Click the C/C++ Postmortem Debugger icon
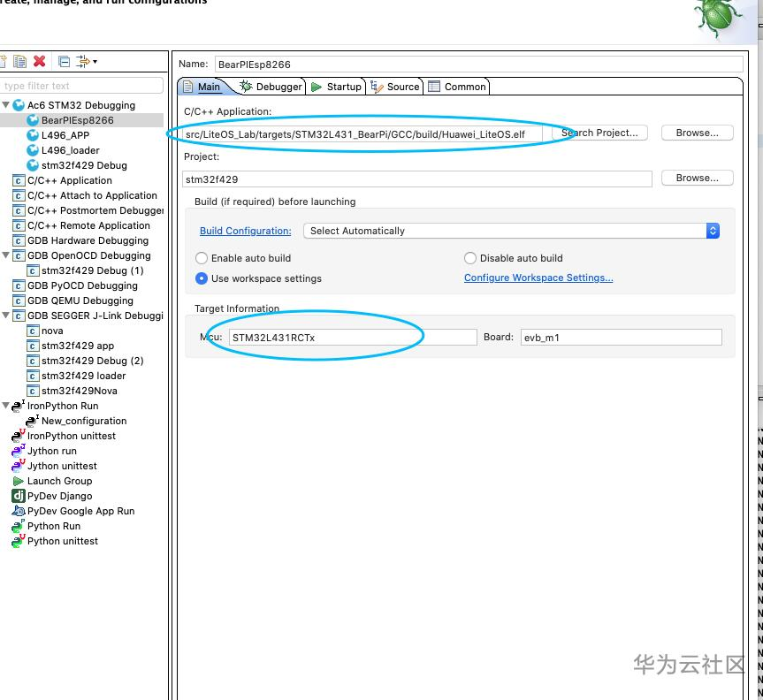 click(x=18, y=210)
